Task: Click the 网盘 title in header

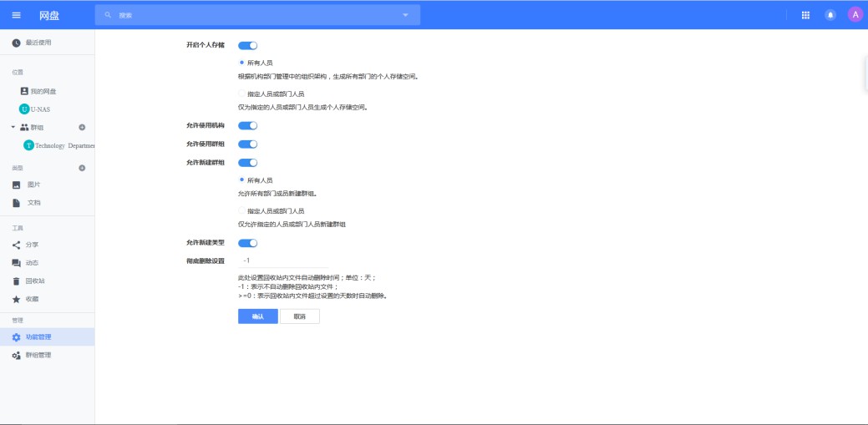Action: point(49,16)
